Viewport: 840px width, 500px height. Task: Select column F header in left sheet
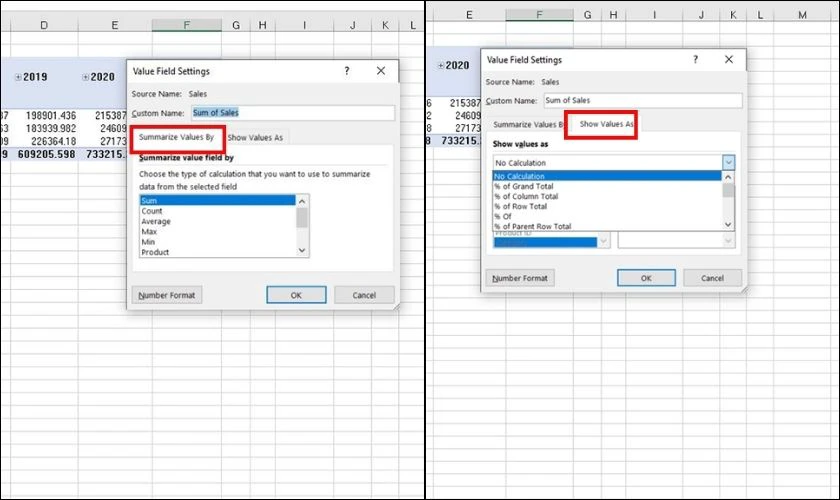186,25
